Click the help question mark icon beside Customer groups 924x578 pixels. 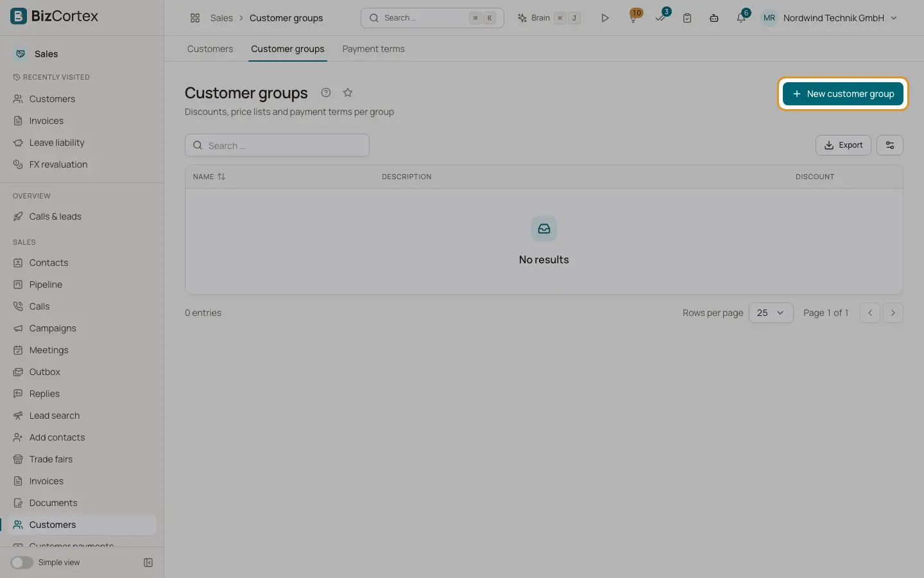click(x=326, y=92)
